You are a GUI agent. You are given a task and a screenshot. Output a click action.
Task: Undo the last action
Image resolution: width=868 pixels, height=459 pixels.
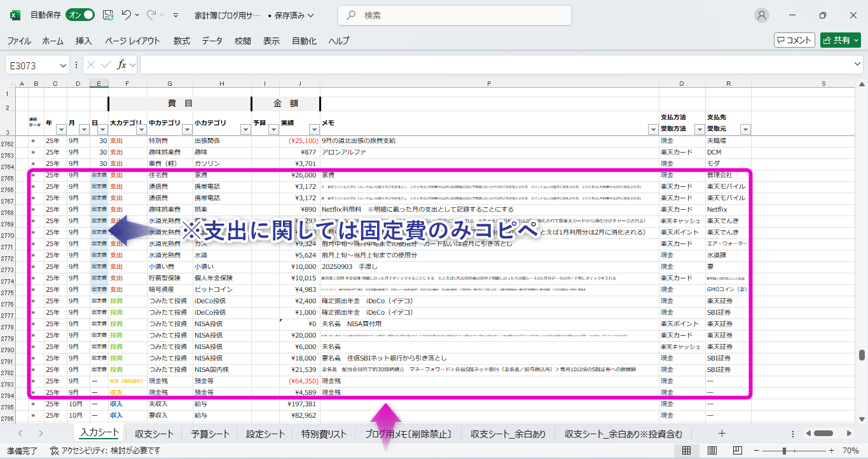pyautogui.click(x=127, y=15)
